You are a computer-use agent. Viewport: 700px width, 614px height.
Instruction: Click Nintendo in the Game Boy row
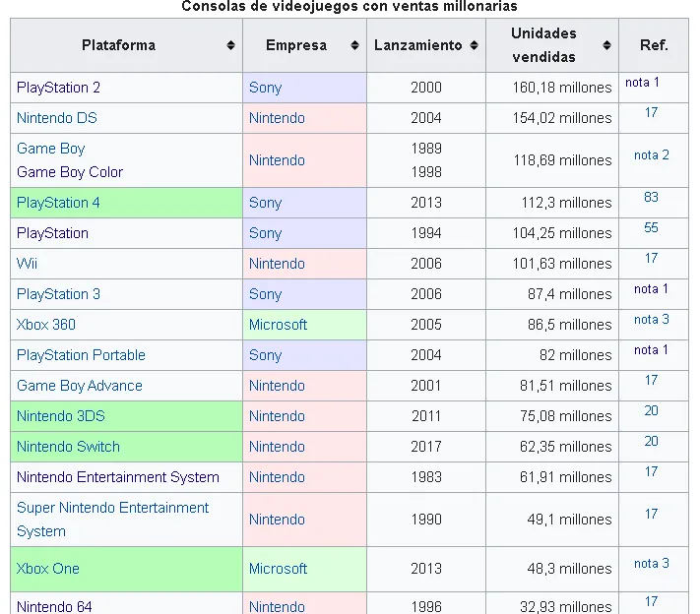click(x=277, y=160)
